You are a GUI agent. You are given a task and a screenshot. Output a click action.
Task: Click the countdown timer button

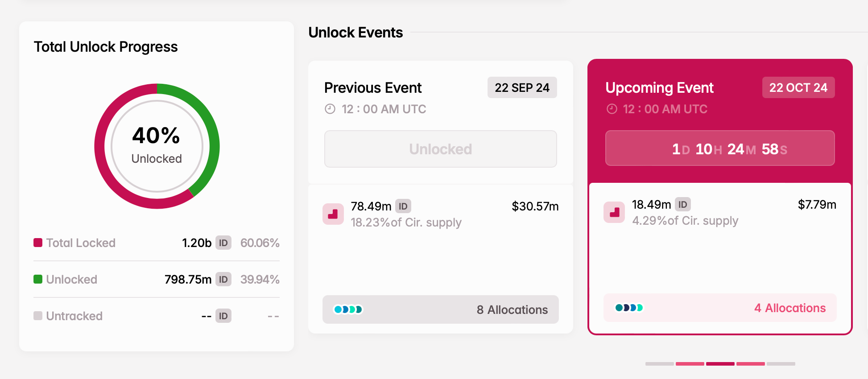719,148
